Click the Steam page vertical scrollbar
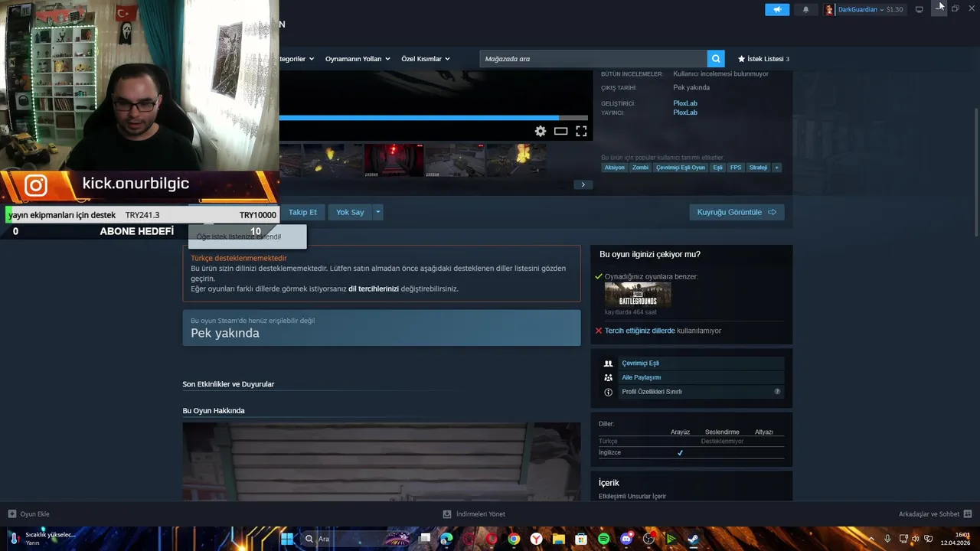Viewport: 980px width, 551px height. click(976, 172)
